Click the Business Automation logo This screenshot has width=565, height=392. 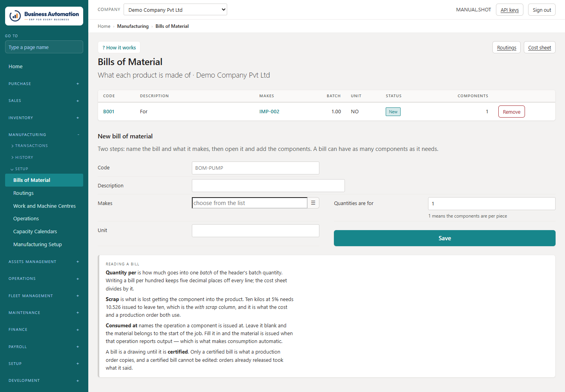pos(44,16)
